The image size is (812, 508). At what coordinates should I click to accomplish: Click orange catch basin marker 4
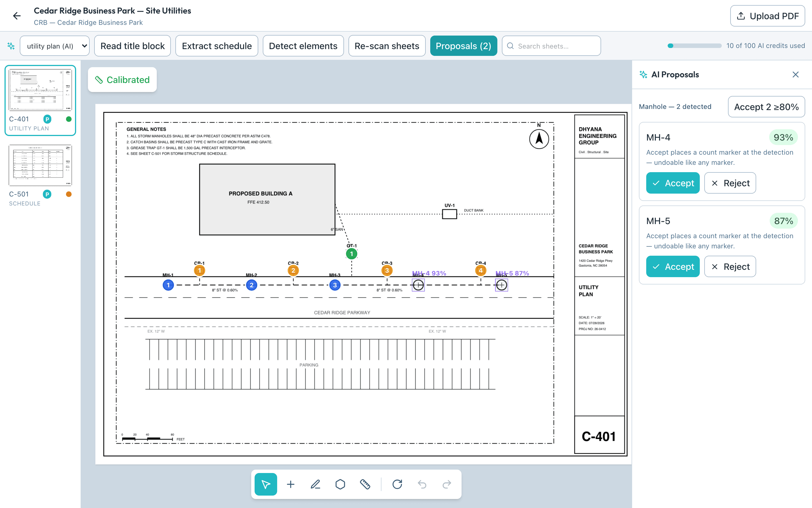(481, 270)
